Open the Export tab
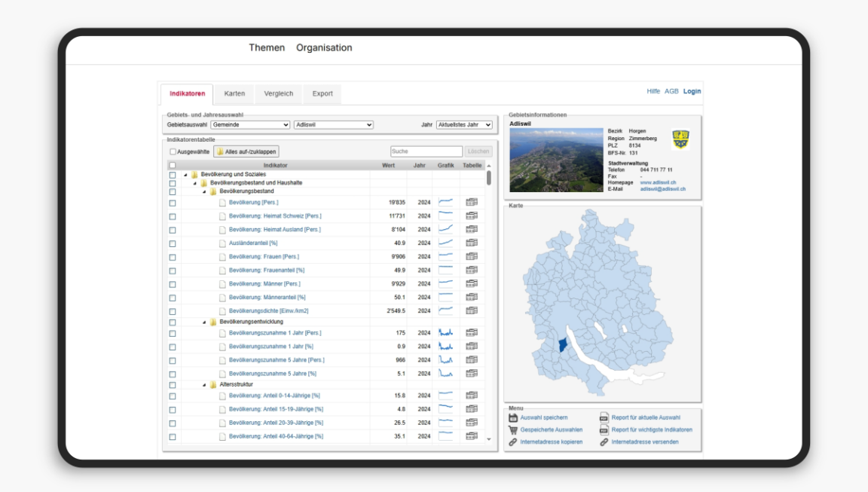The image size is (868, 492). click(x=322, y=93)
